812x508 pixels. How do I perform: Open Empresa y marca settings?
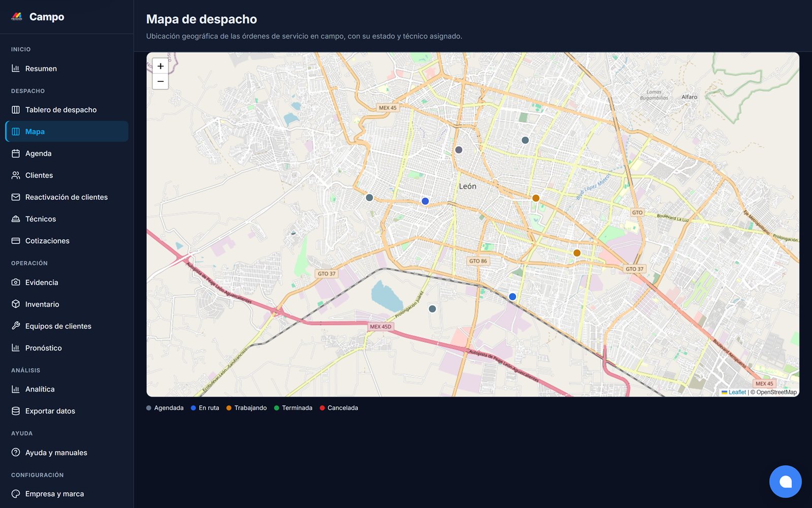pyautogui.click(x=66, y=494)
